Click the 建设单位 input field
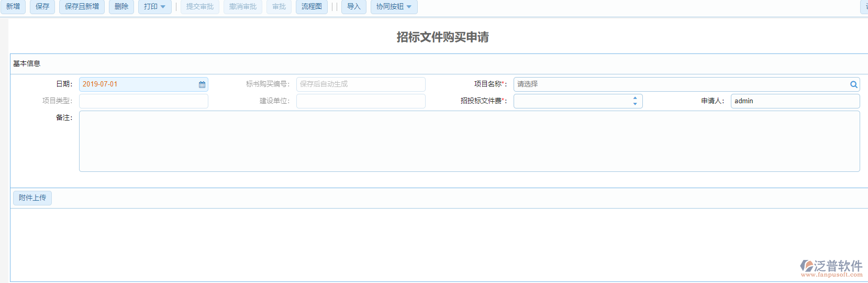This screenshot has height=283, width=868. coord(361,101)
